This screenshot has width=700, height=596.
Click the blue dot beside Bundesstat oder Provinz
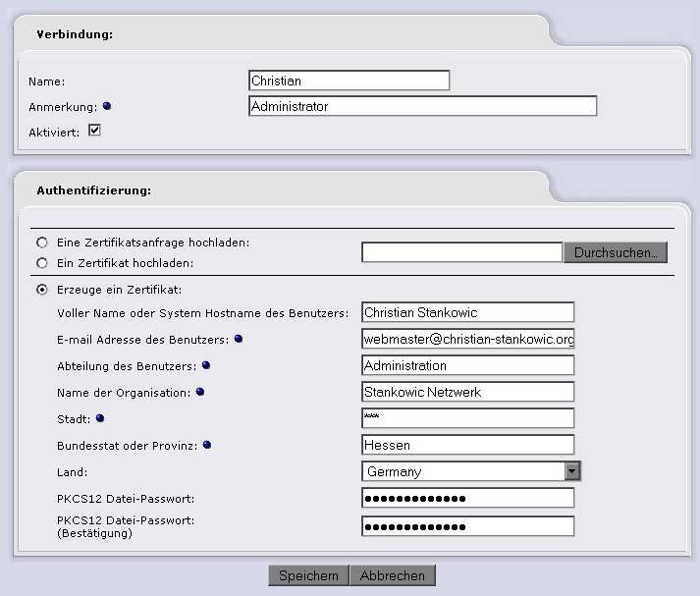207,446
